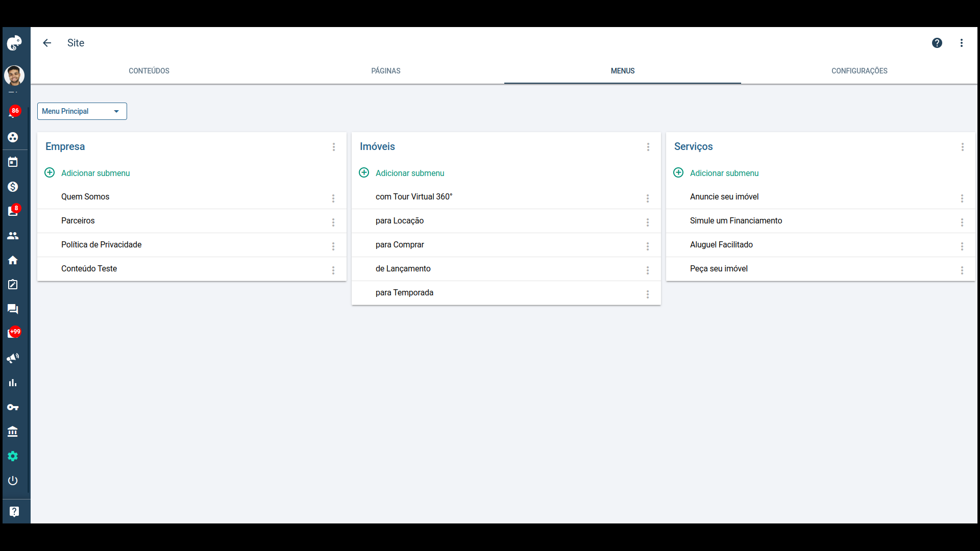Open options for Anuncie seu imóvel
Viewport: 980px width, 551px height.
point(962,198)
